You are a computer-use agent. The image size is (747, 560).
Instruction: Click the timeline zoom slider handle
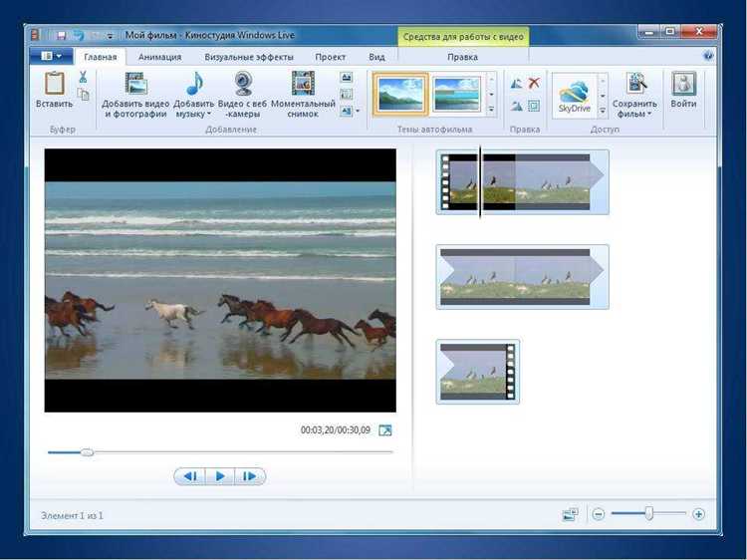point(648,513)
